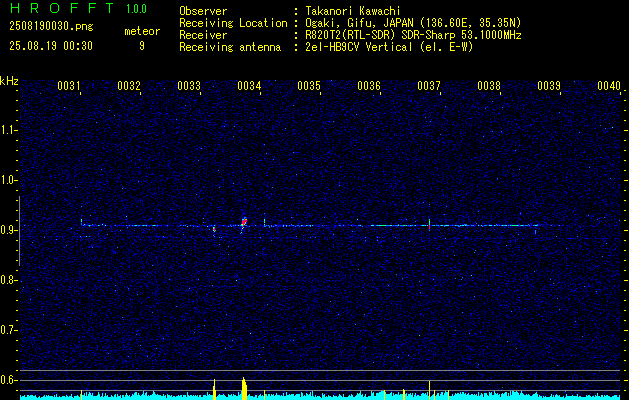Click the Receiving Location label

coord(233,23)
